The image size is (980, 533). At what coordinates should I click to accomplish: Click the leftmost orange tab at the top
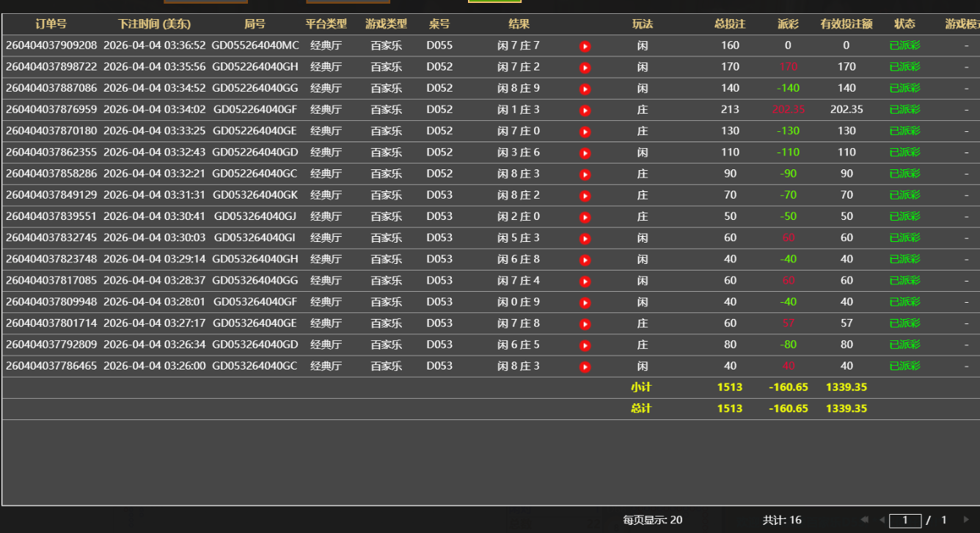tap(205, 4)
